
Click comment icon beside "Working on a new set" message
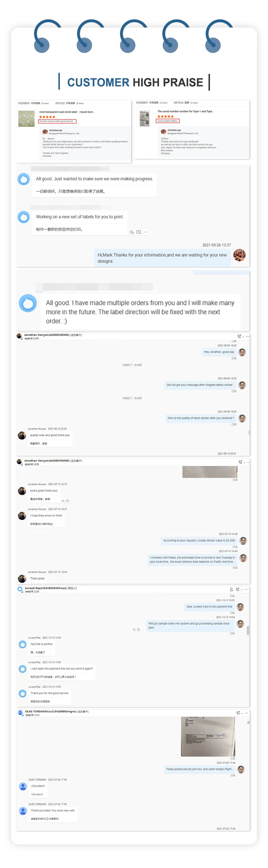tap(139, 232)
